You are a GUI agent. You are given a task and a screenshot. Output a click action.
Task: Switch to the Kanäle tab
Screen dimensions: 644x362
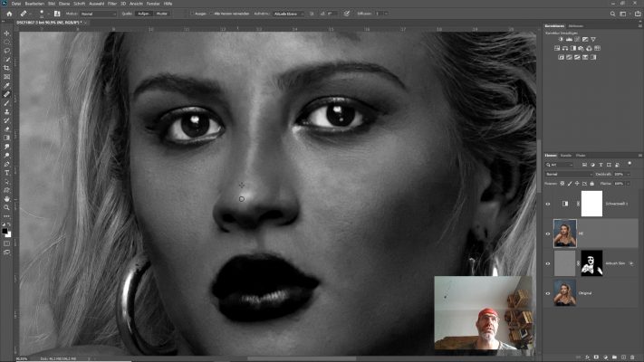pos(566,155)
